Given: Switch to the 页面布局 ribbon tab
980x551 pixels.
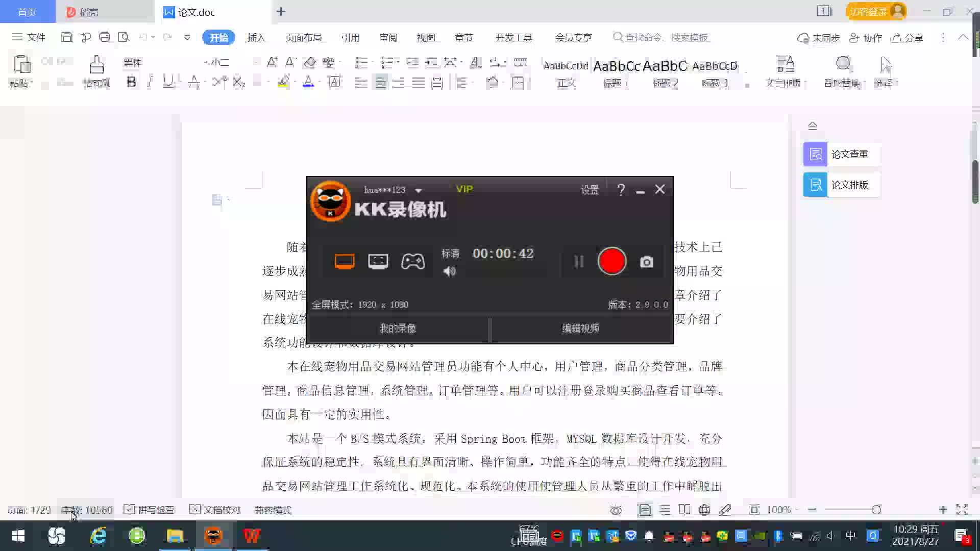Looking at the screenshot, I should point(303,38).
